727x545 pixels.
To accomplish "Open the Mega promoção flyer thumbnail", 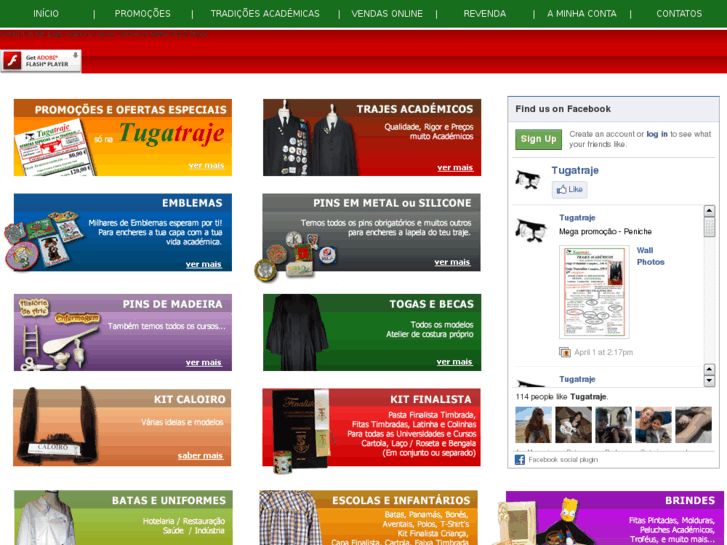I will point(594,292).
